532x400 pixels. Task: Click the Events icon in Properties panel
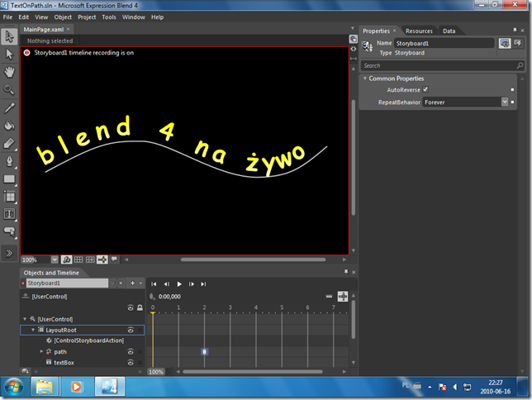[x=518, y=43]
